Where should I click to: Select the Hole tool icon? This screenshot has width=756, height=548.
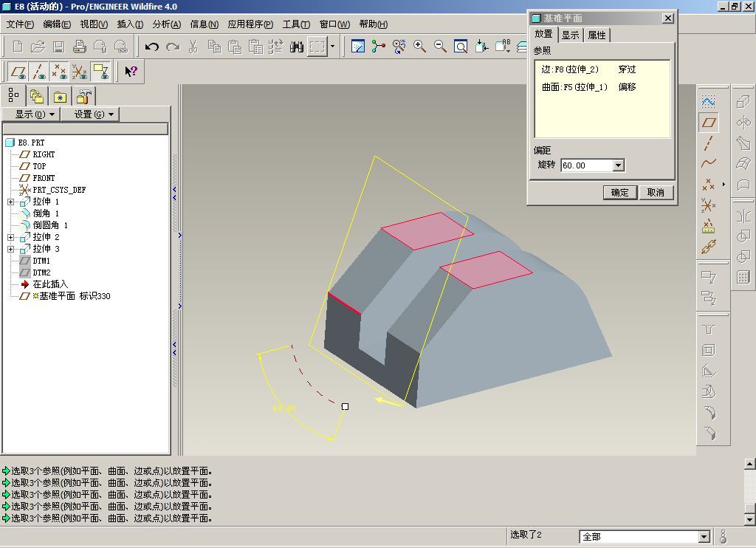coord(708,329)
